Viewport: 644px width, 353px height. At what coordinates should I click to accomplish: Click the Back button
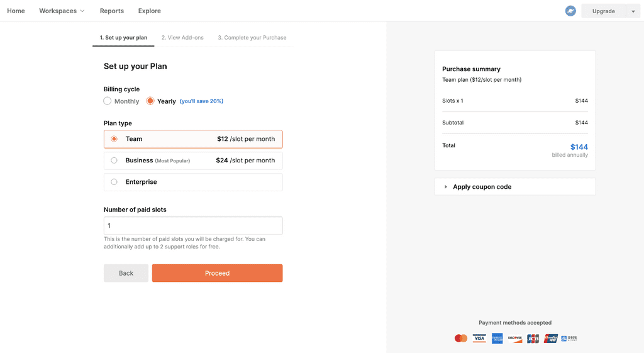[126, 273]
